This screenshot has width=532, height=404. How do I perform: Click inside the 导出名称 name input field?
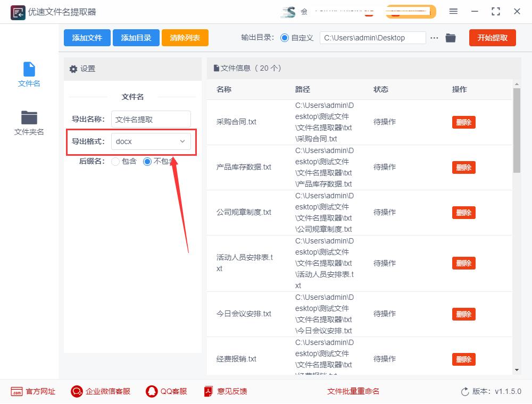click(151, 119)
